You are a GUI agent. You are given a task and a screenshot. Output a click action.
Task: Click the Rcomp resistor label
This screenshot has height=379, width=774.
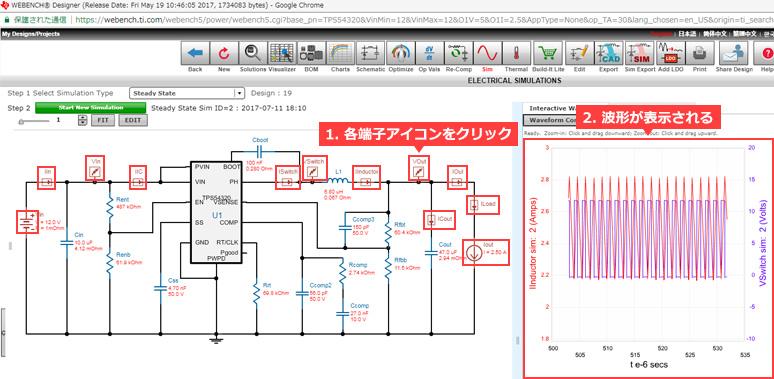click(x=358, y=265)
